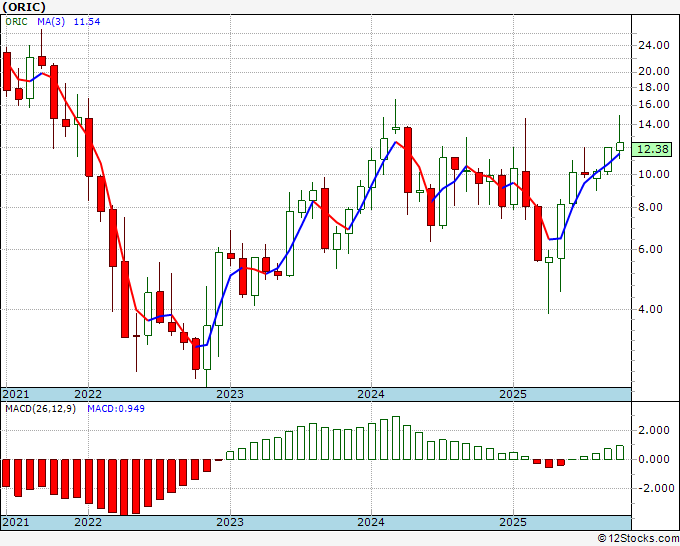Viewport: 680px width, 546px height.
Task: Click the 14.00 price axis label
Action: tap(654, 124)
